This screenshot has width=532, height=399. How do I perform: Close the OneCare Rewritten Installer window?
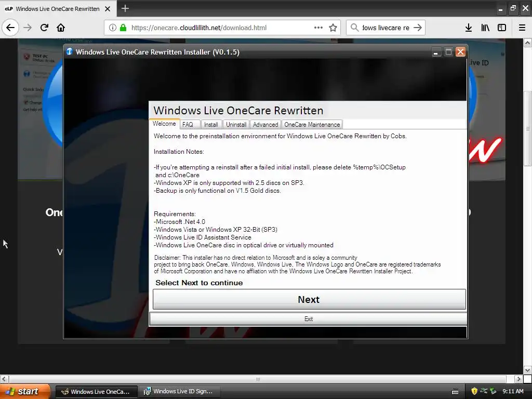tap(460, 52)
